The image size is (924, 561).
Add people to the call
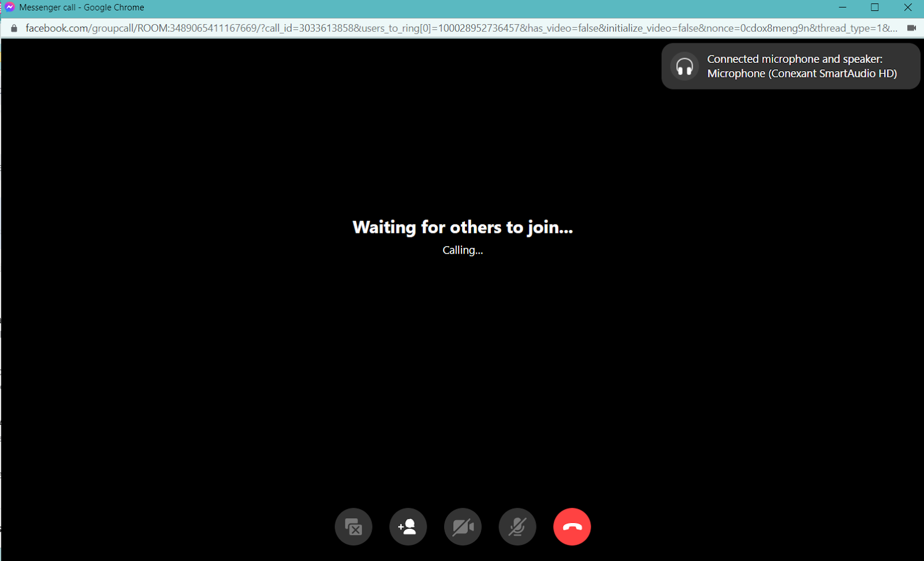(408, 527)
